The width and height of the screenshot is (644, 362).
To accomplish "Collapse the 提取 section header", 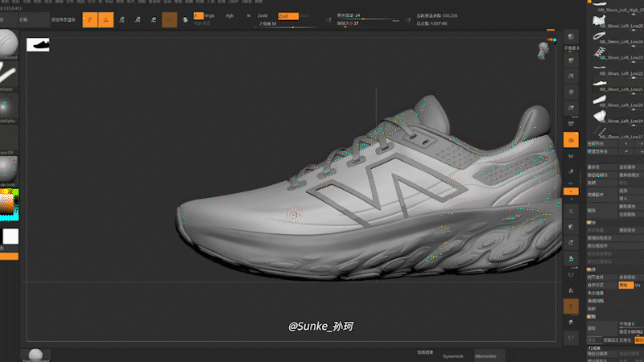I will coord(592,316).
